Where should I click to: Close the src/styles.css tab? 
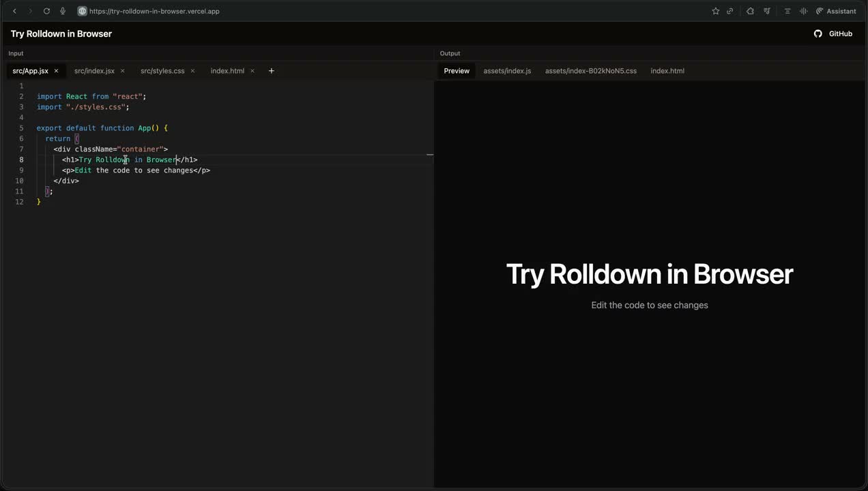192,71
